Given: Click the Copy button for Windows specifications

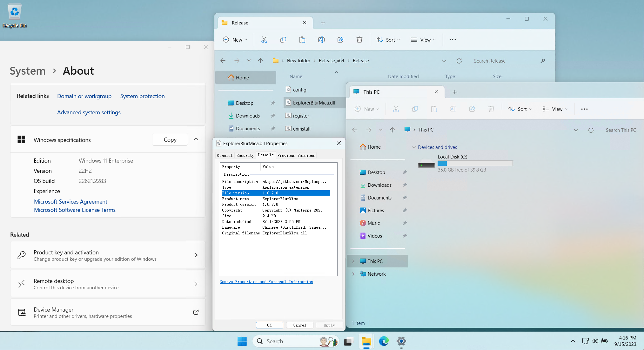Looking at the screenshot, I should click(170, 139).
